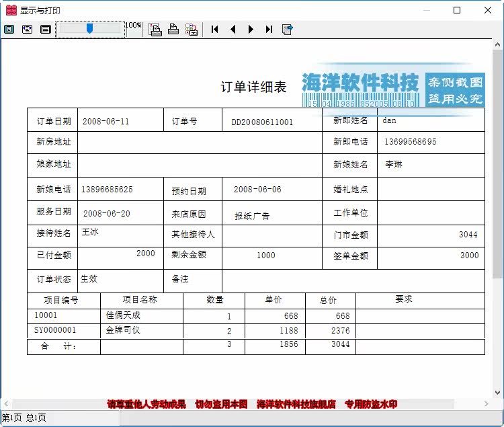Open print setup dialog icon
504x427 pixels.
tap(155, 30)
